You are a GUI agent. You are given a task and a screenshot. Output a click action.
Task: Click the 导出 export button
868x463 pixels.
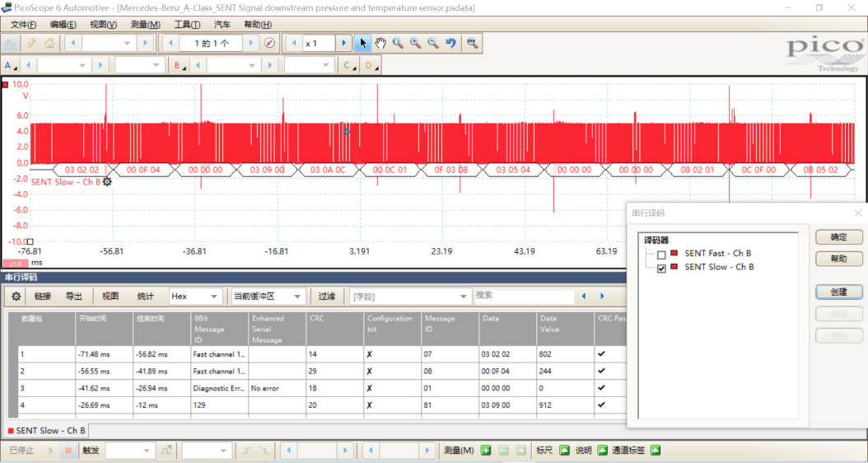(73, 297)
